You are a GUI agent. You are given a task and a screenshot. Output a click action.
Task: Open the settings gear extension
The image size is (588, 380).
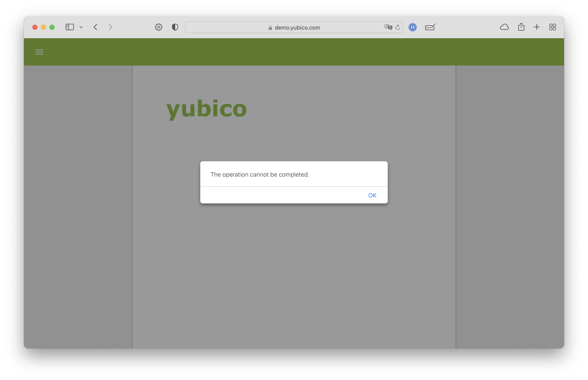tap(158, 27)
